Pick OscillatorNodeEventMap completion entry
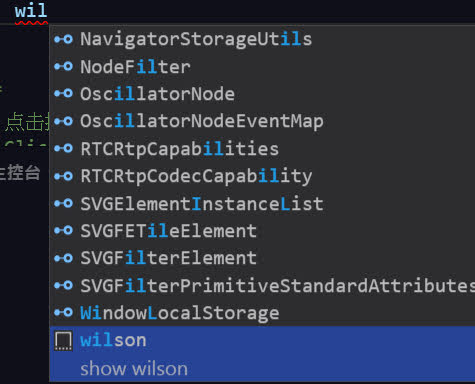 pos(262,121)
